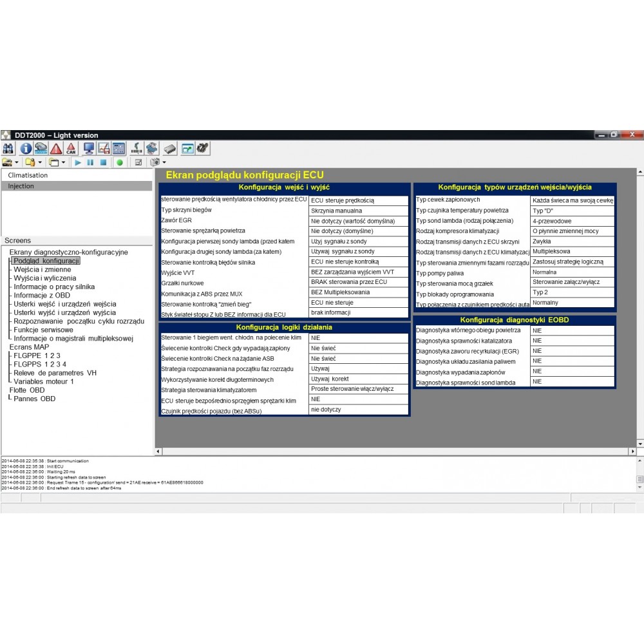Open the dropdown beside the window folder icon
644x644 pixels.
(63, 162)
